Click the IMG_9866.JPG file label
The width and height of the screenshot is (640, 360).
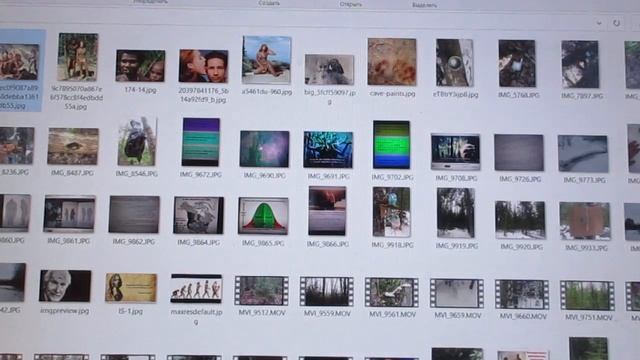tap(328, 244)
